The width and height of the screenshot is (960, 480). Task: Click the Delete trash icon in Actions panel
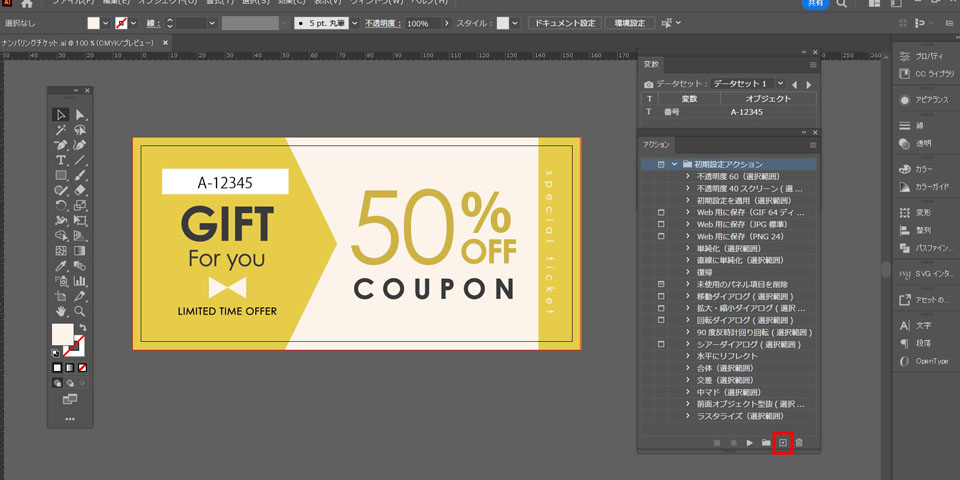coord(799,442)
